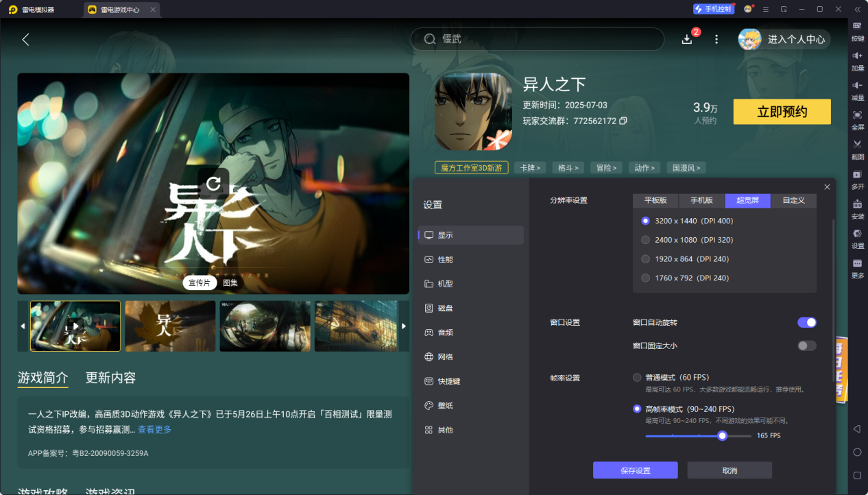Open the 冒险 tag
Image resolution: width=868 pixels, height=495 pixels.
[606, 167]
